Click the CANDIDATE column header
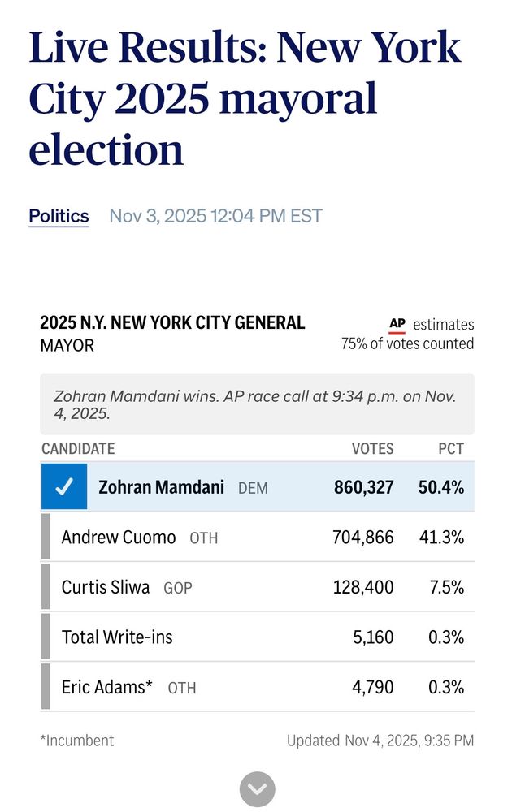This screenshot has width=512, height=812. point(78,449)
